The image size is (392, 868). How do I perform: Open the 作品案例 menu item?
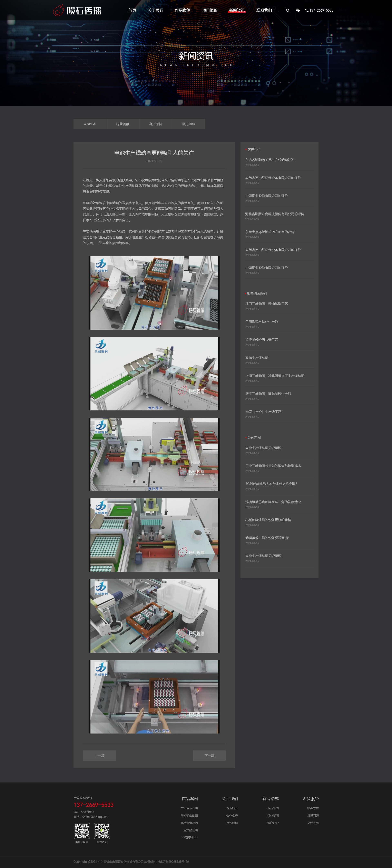(x=182, y=10)
